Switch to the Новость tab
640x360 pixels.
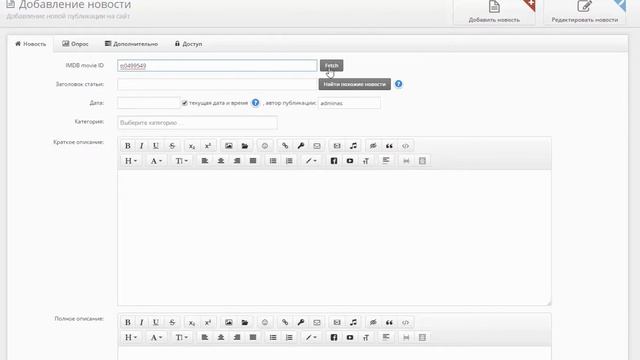(x=31, y=44)
